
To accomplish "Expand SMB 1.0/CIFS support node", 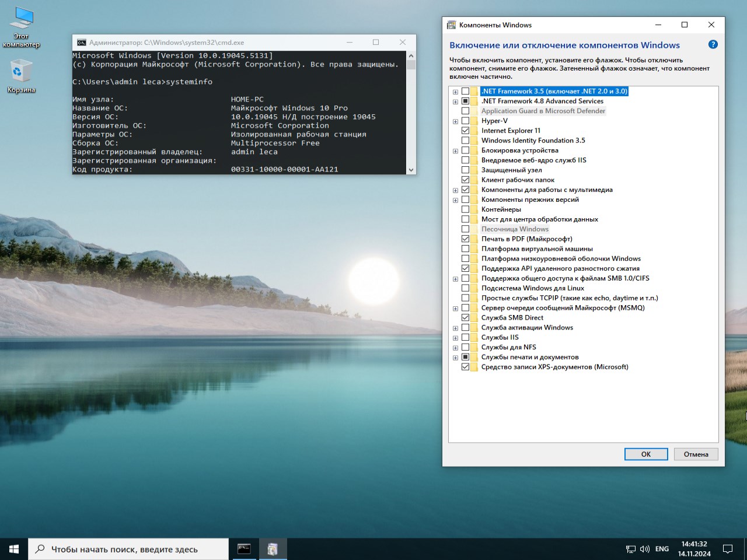I will click(455, 279).
